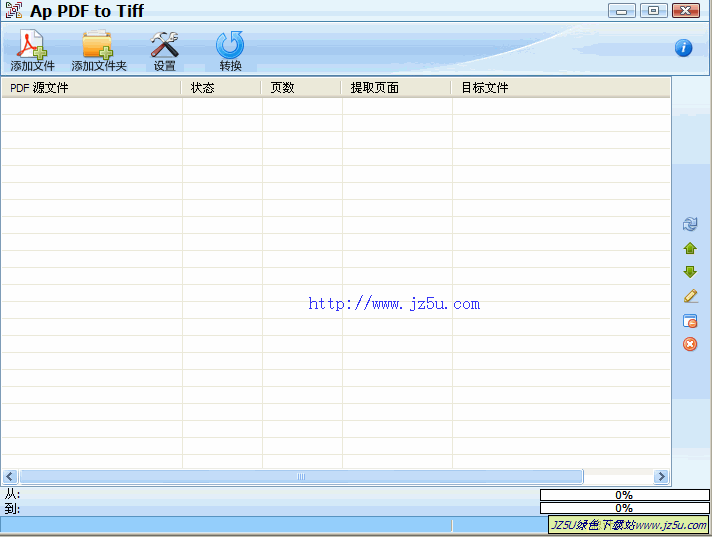The width and height of the screenshot is (712, 537).
Task: Sort by the PDF 源文件 column header
Action: click(x=91, y=88)
